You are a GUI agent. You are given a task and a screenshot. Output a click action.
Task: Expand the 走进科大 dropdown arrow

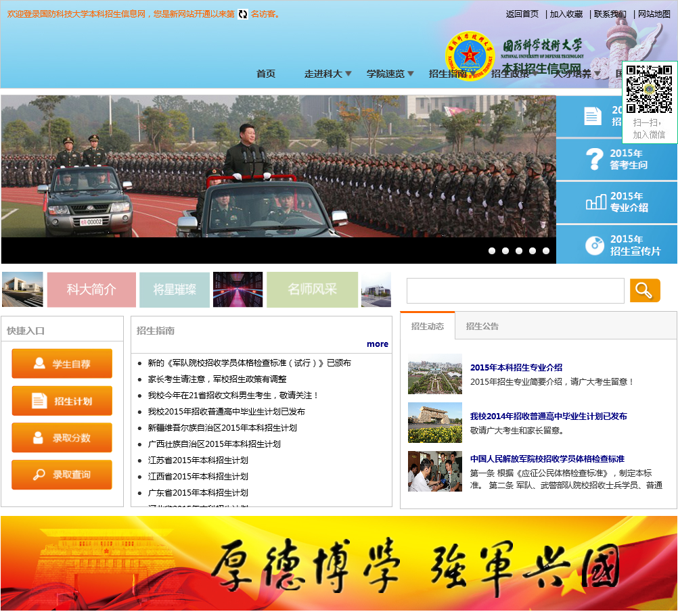348,74
